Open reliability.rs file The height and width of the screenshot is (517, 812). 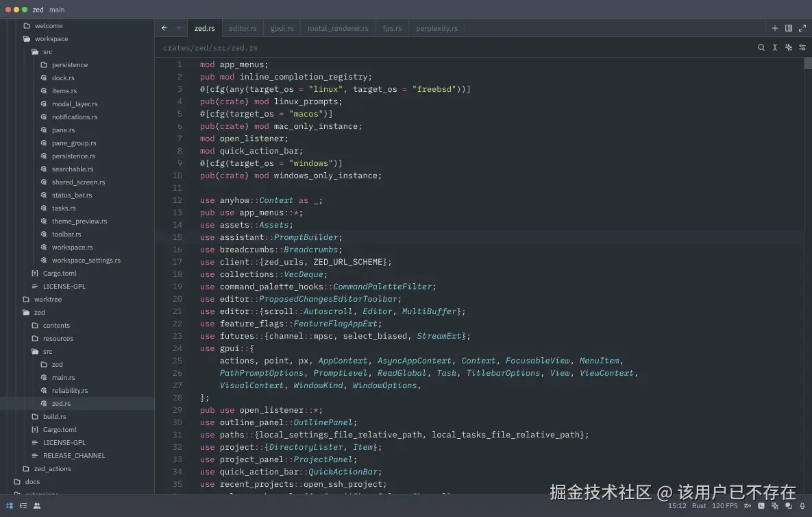click(77, 391)
